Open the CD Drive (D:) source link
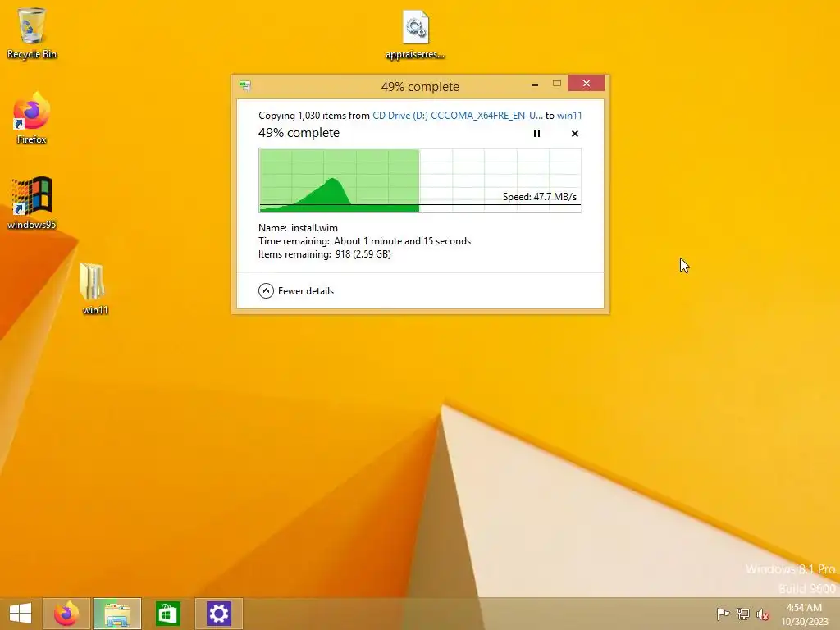The width and height of the screenshot is (840, 630). pos(458,116)
